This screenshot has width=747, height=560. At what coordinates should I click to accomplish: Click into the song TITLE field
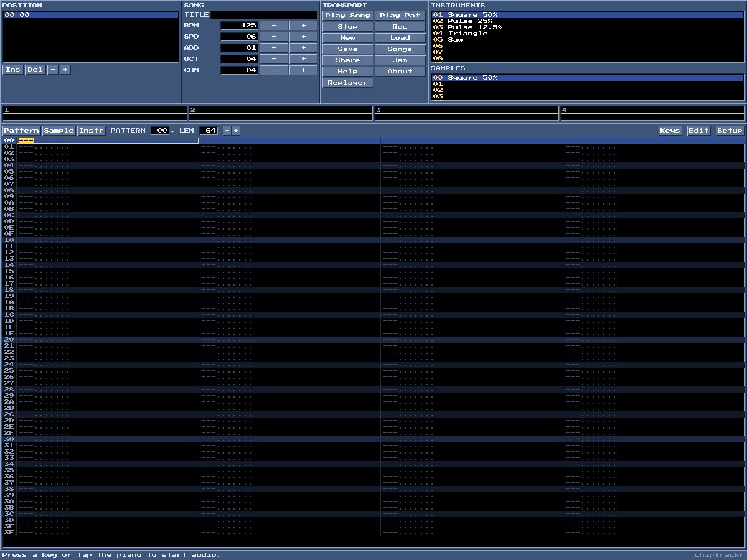point(264,15)
